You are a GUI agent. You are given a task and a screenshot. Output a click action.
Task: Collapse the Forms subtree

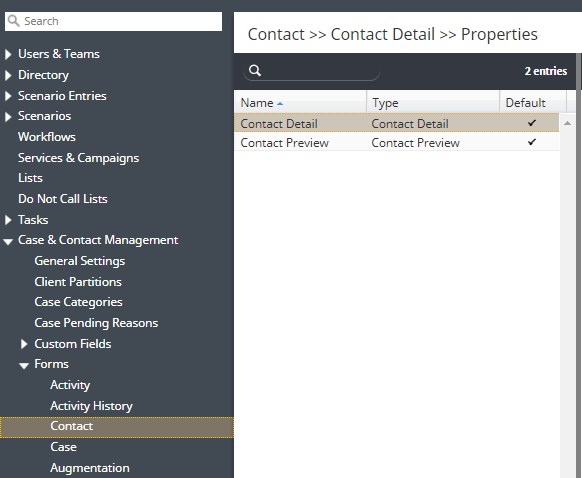tap(24, 366)
